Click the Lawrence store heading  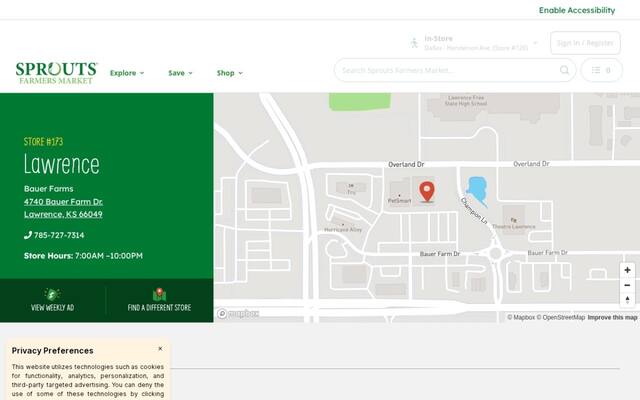click(62, 164)
